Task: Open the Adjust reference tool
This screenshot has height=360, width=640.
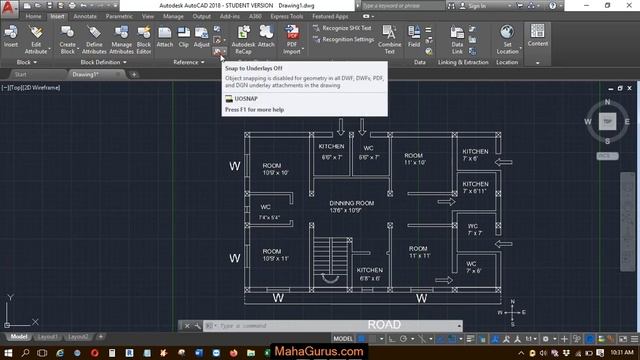Action: click(201, 36)
